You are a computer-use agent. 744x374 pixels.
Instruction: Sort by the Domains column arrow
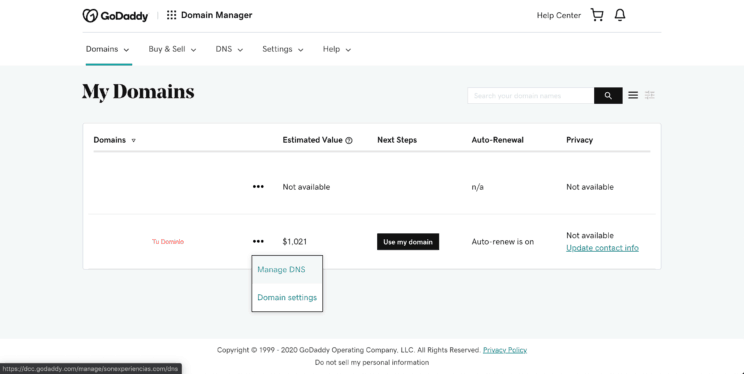point(133,140)
